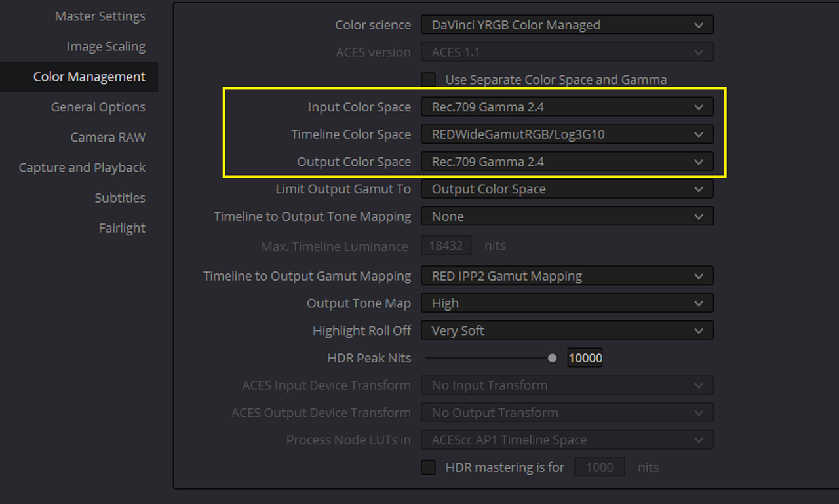Open Master Settings section
The height and width of the screenshot is (504, 839).
tap(100, 16)
